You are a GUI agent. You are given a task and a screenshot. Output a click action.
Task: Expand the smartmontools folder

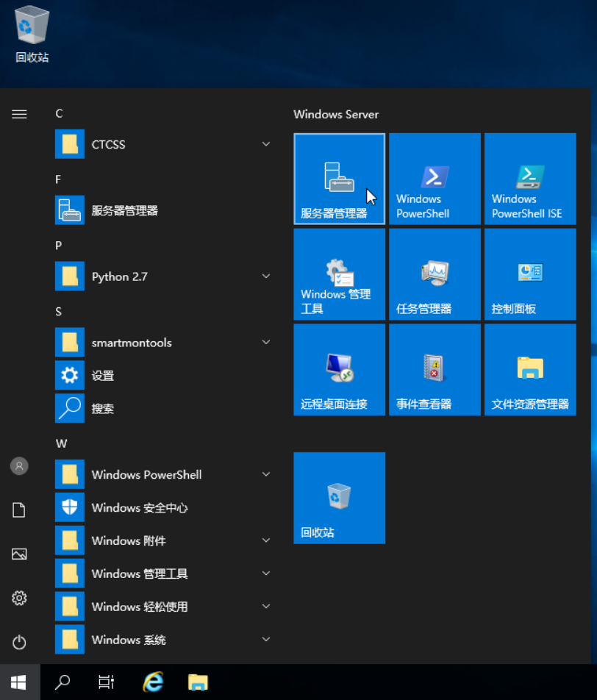tap(164, 343)
